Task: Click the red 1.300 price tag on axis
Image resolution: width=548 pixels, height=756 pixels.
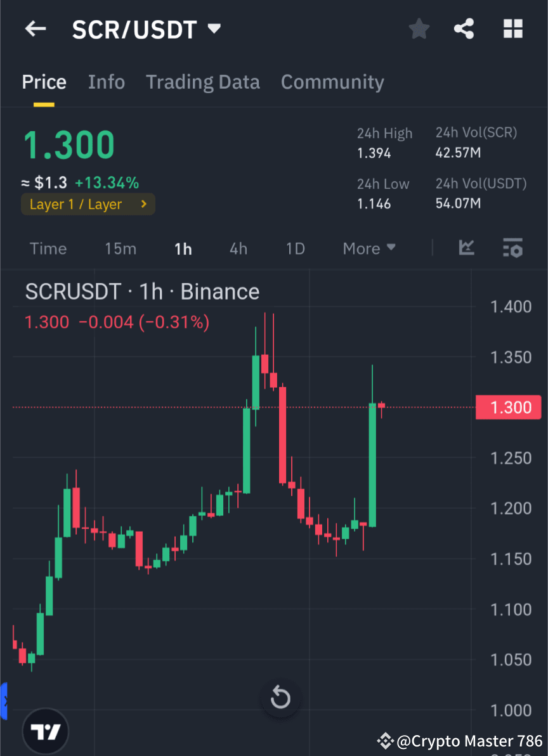Action: (508, 407)
